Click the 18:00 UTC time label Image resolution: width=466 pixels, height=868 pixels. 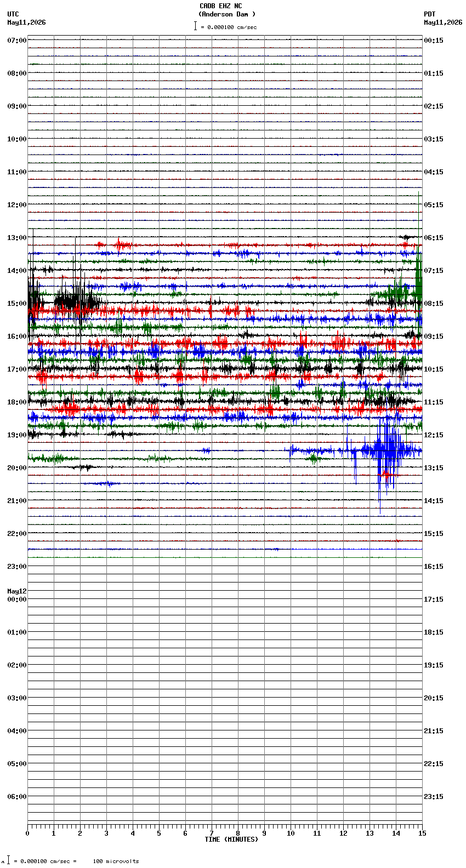tap(17, 402)
